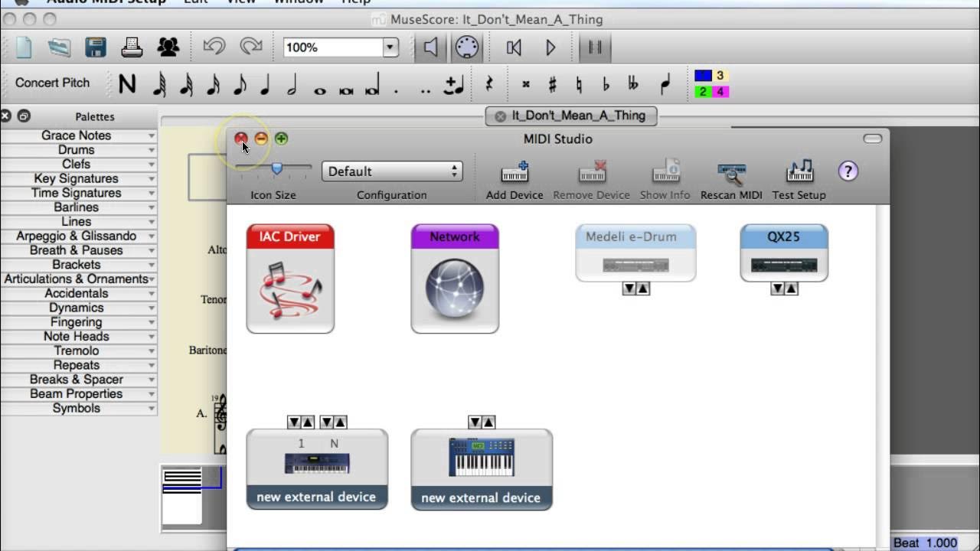Click the community people icon in MuseScore toolbar
The width and height of the screenshot is (980, 551).
point(168,47)
